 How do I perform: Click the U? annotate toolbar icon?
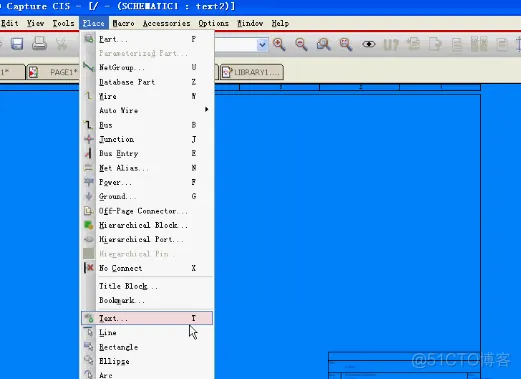pyautogui.click(x=391, y=44)
